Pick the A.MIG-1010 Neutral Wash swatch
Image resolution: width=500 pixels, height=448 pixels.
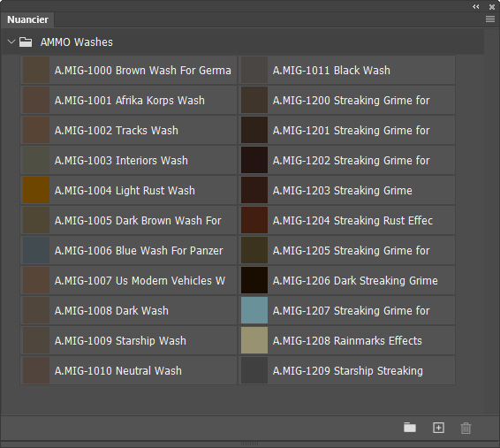click(36, 370)
